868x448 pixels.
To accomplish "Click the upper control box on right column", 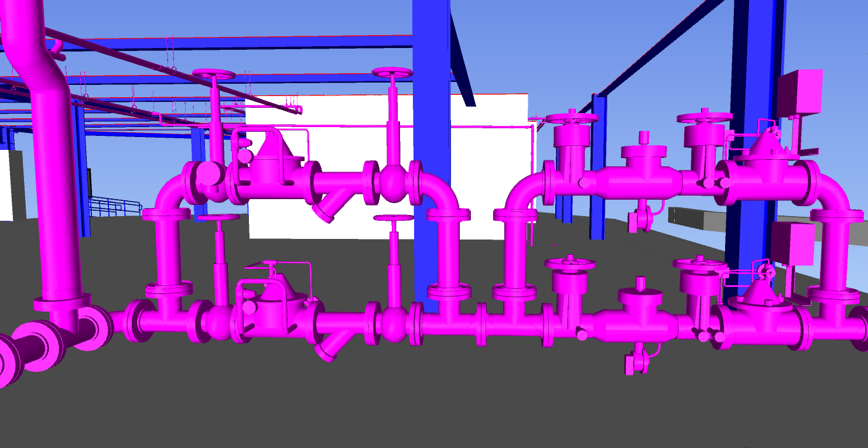I will (800, 91).
